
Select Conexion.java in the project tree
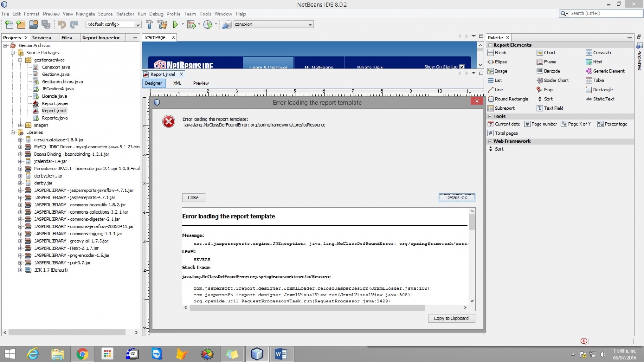click(x=56, y=67)
